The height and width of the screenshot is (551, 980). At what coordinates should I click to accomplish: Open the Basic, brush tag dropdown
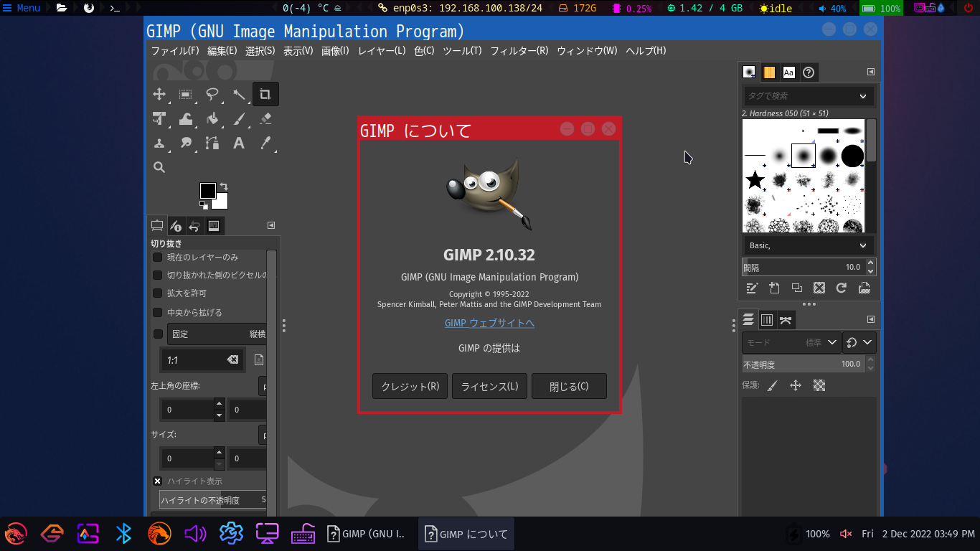pos(808,245)
